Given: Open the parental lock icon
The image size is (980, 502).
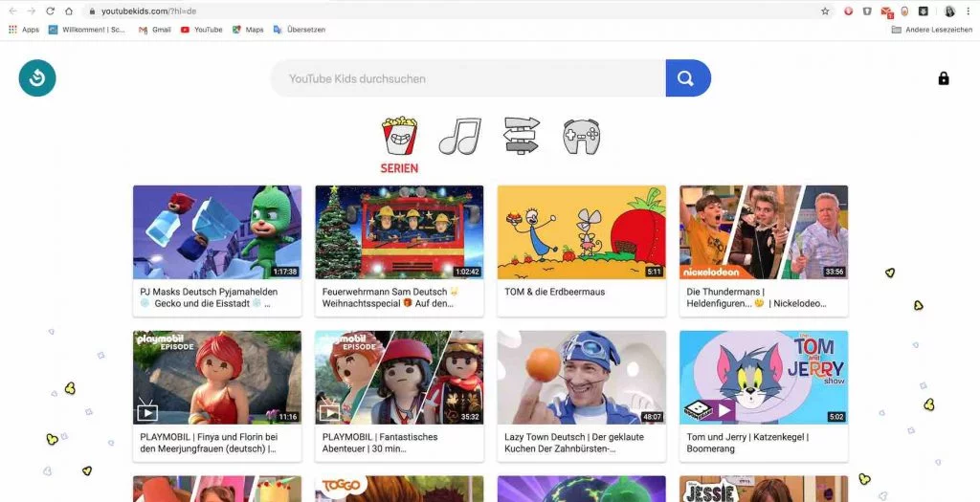Looking at the screenshot, I should (944, 78).
